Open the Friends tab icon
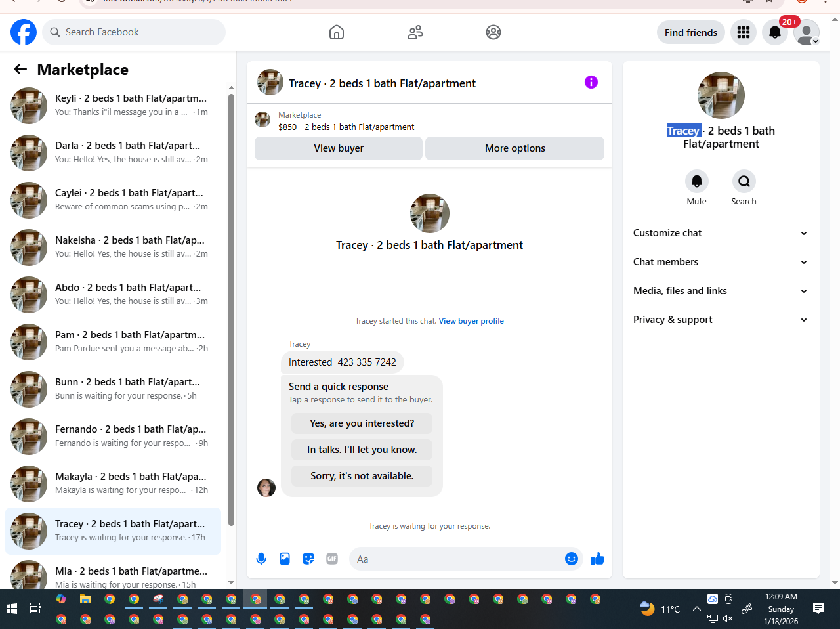 pos(415,32)
